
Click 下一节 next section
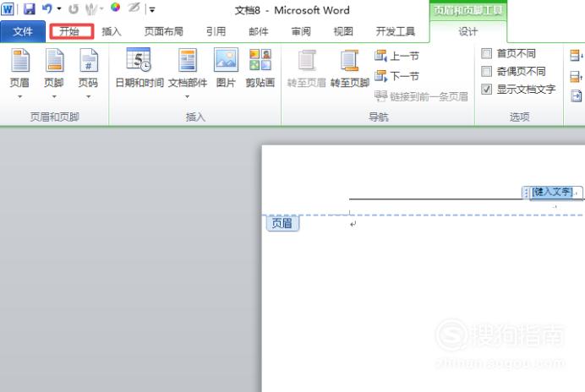pyautogui.click(x=396, y=77)
